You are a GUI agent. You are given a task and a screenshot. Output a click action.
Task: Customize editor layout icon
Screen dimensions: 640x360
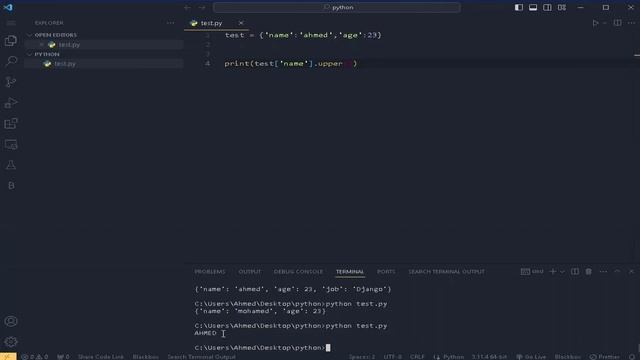[x=562, y=7]
